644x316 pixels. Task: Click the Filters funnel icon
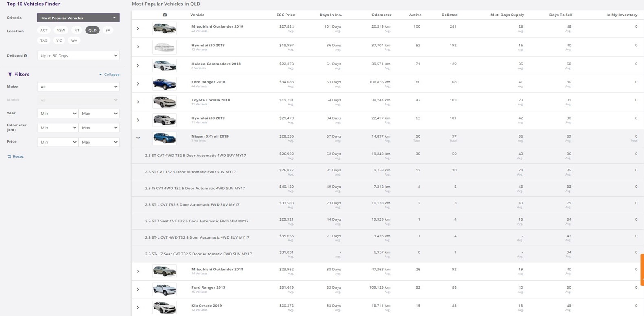[10, 75]
